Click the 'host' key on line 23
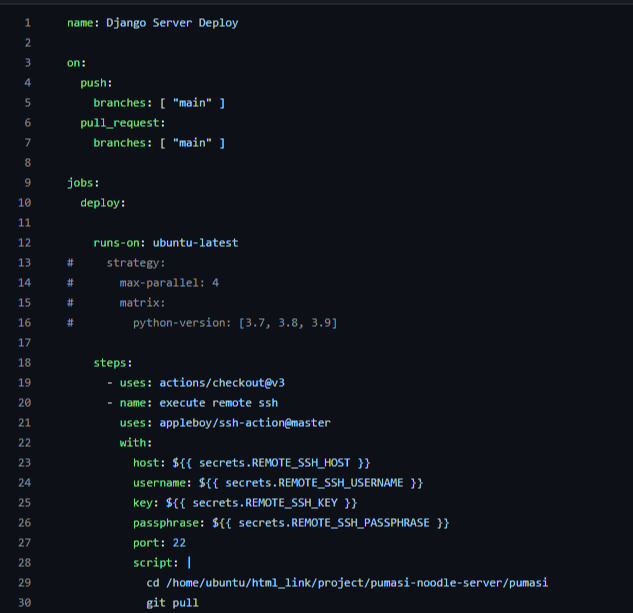This screenshot has width=633, height=613. (x=146, y=463)
